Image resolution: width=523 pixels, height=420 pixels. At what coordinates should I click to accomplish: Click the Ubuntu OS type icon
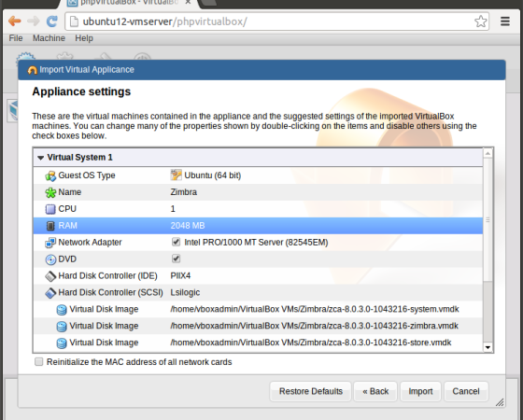[x=177, y=175]
